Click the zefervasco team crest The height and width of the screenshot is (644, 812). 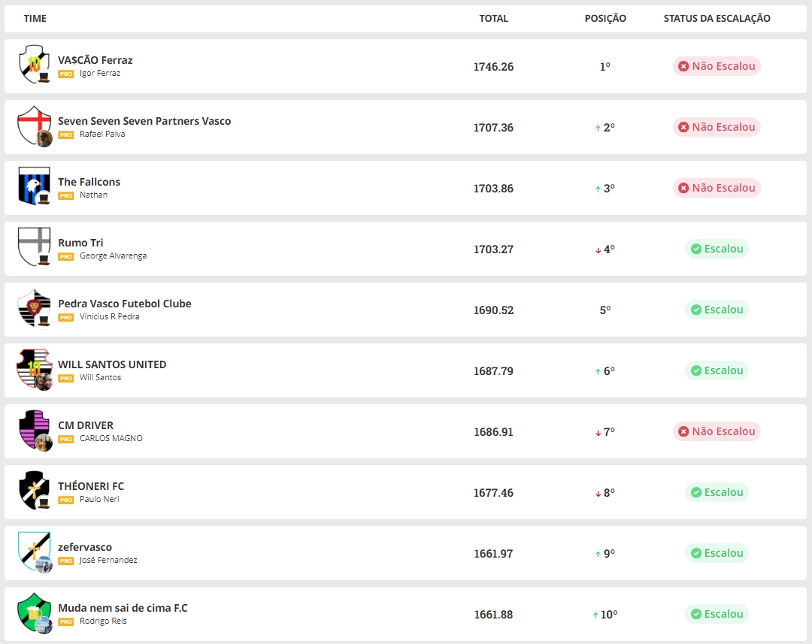click(x=33, y=552)
